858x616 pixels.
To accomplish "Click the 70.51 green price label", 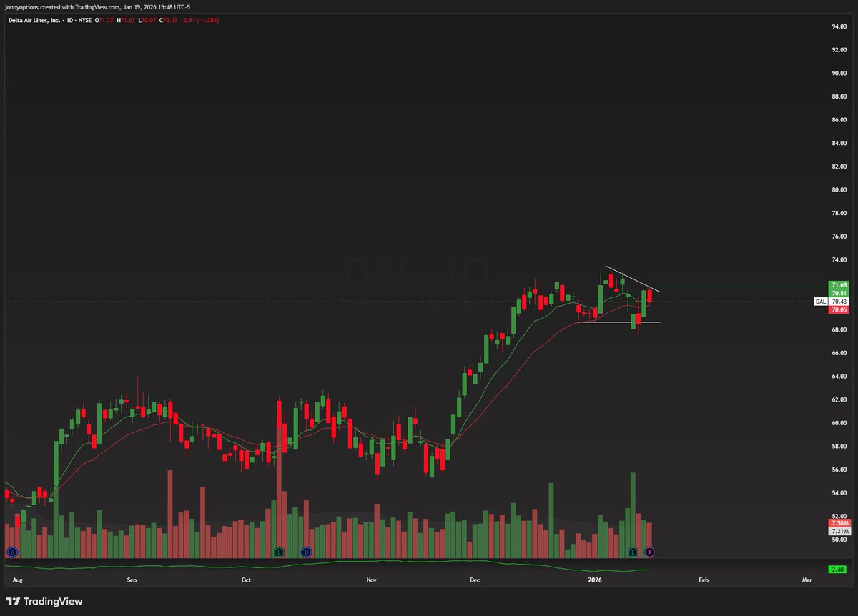I will click(838, 293).
